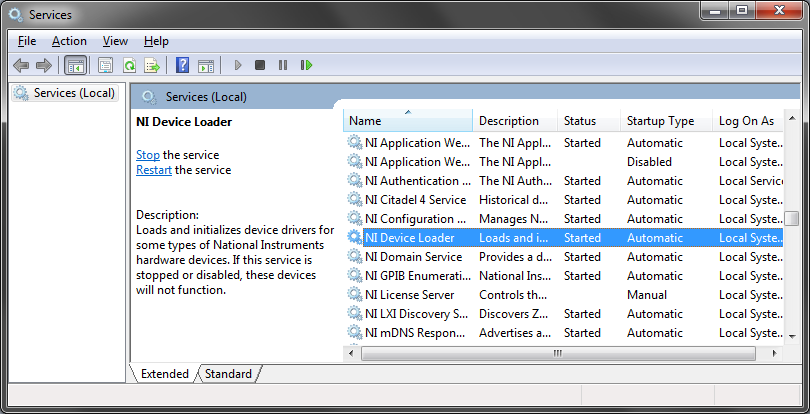Sort by the Startup Type column header
This screenshot has height=414, width=810.
click(x=666, y=120)
